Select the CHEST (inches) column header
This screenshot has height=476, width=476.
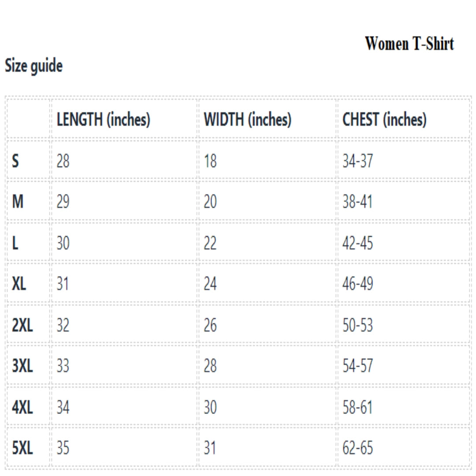click(x=384, y=120)
